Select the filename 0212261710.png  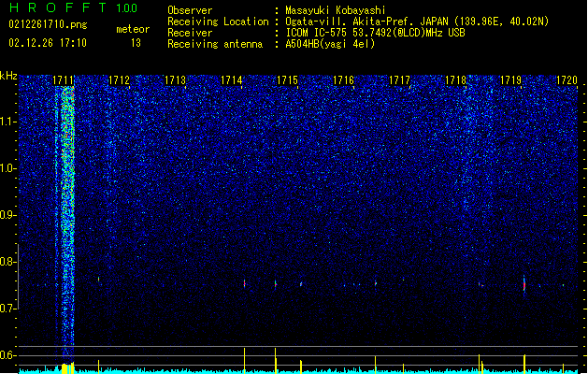tap(48, 24)
